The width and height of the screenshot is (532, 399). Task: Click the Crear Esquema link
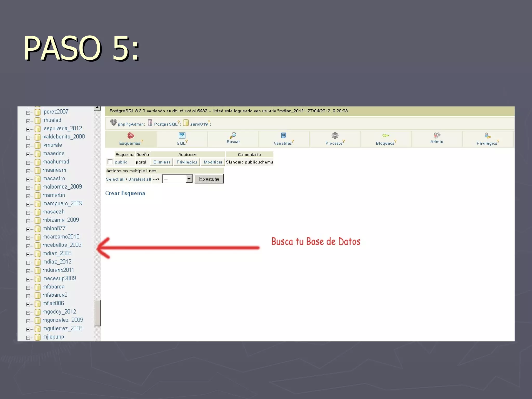coord(125,193)
